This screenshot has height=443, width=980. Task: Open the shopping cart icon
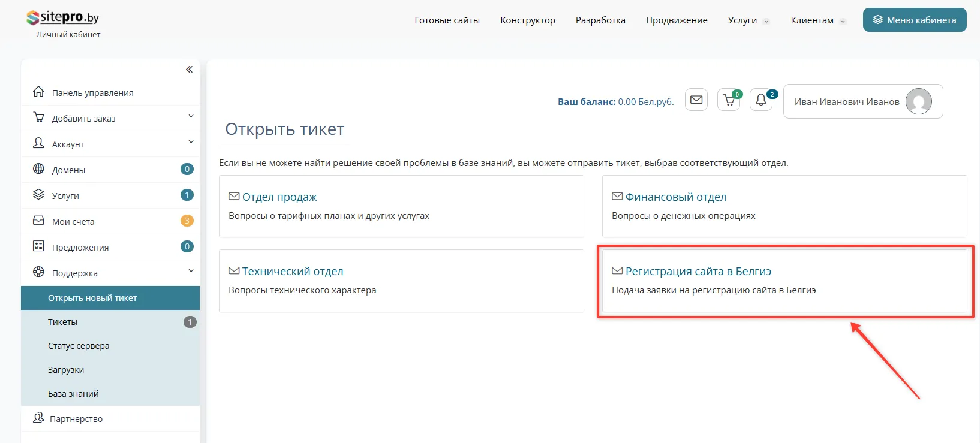729,100
